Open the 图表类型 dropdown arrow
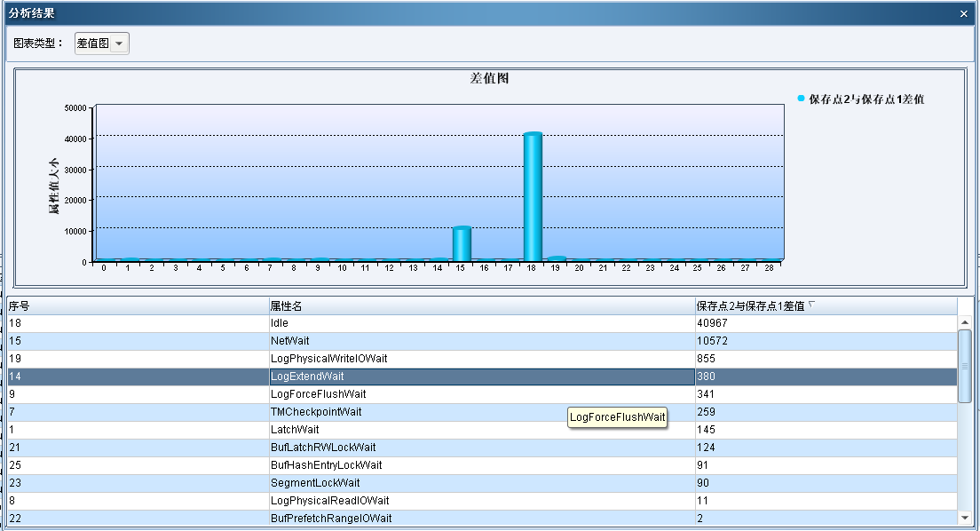Viewport: 980px width, 531px height. [119, 44]
